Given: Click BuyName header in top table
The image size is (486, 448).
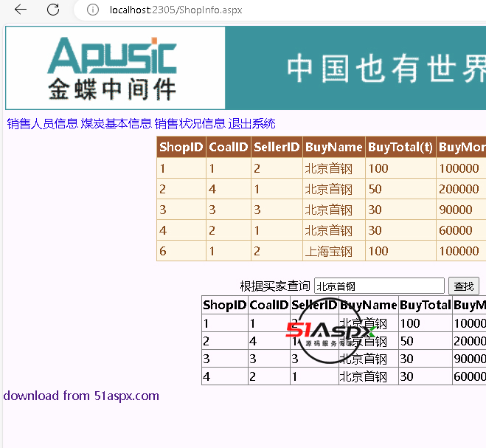Looking at the screenshot, I should (x=334, y=147).
